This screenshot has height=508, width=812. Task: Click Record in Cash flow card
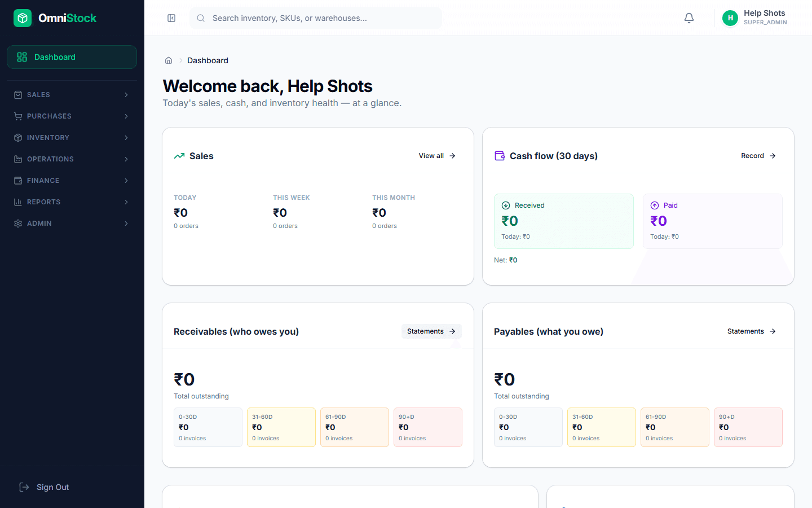pyautogui.click(x=758, y=156)
